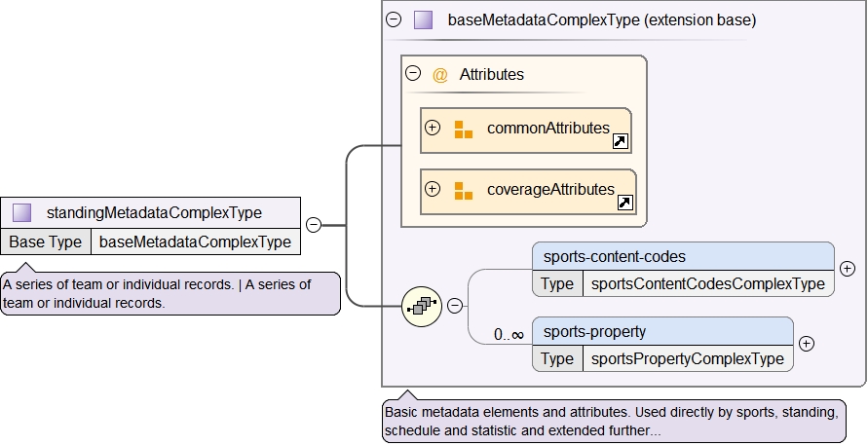Select the sequence compositor icon
Viewport: 868px width, 446px height.
(x=422, y=306)
